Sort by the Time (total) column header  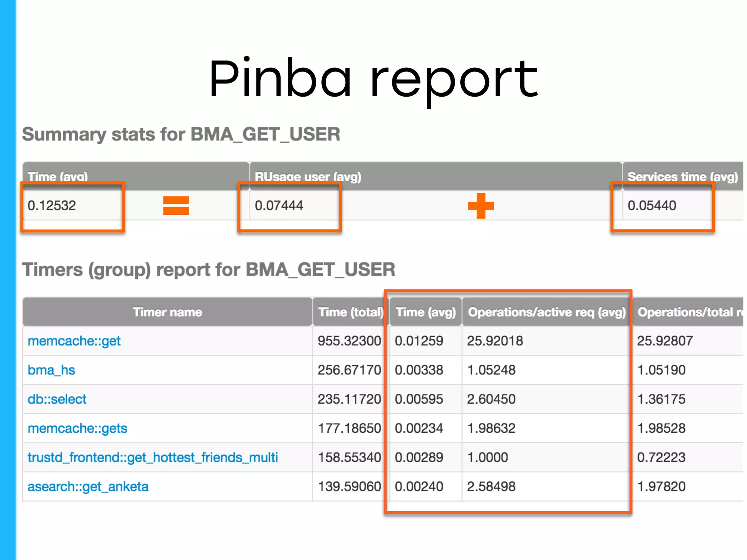(x=351, y=312)
